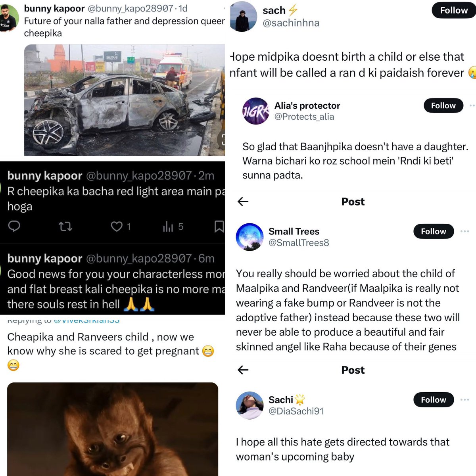Go back using the arrow above Sachi
Viewport: 476px width, 476px height.
tap(243, 370)
